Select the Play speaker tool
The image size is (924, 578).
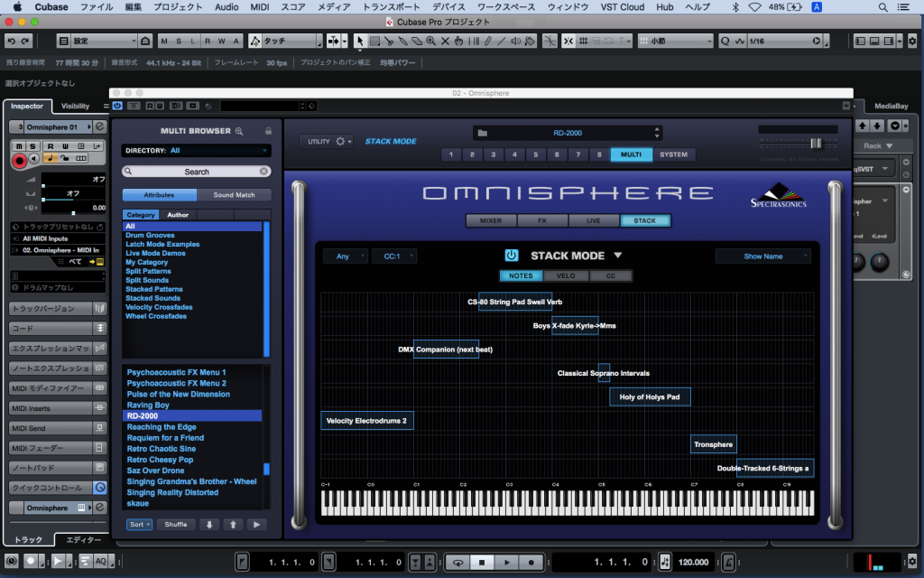click(515, 41)
